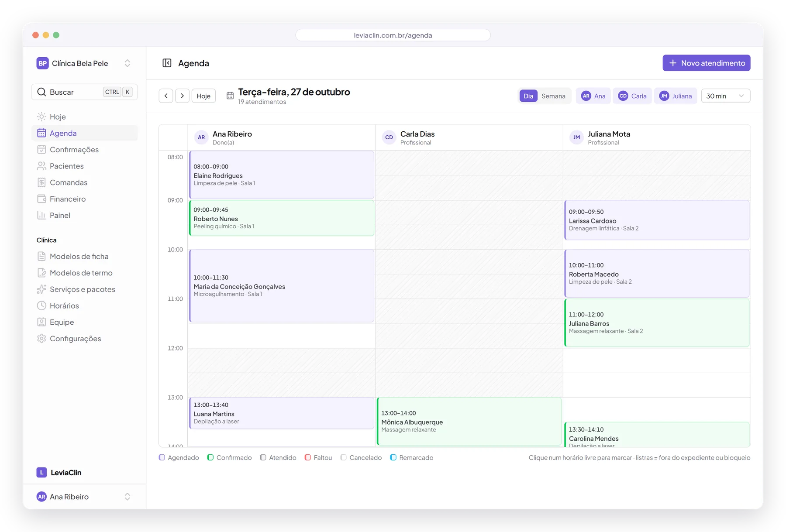This screenshot has width=786, height=532.
Task: Collapse the sidebar panel icon
Action: point(167,63)
